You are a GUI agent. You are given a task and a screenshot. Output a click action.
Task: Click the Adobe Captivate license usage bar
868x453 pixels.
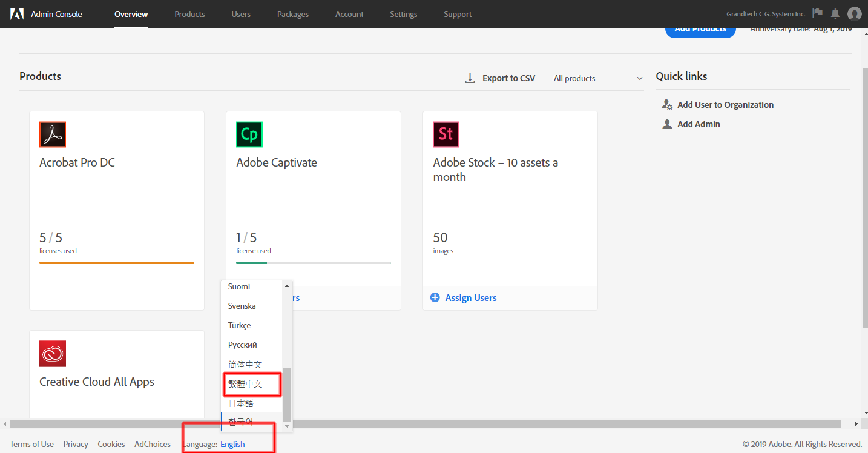click(x=314, y=263)
